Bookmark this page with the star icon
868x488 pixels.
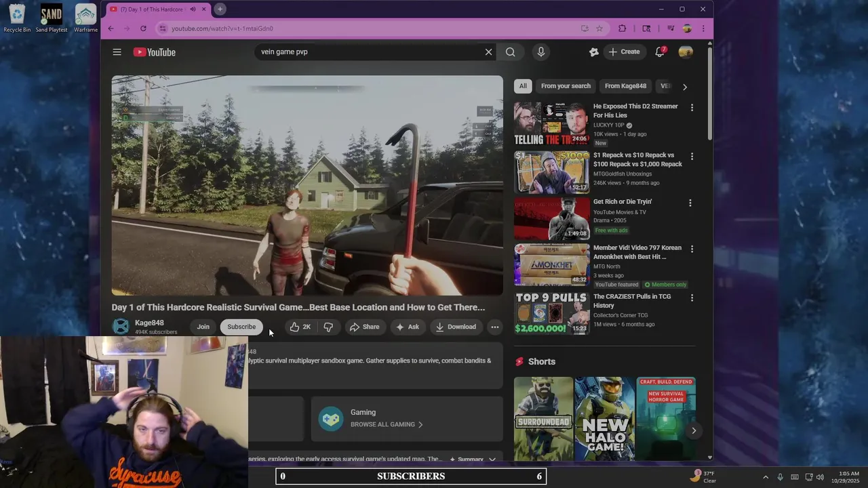pyautogui.click(x=599, y=28)
